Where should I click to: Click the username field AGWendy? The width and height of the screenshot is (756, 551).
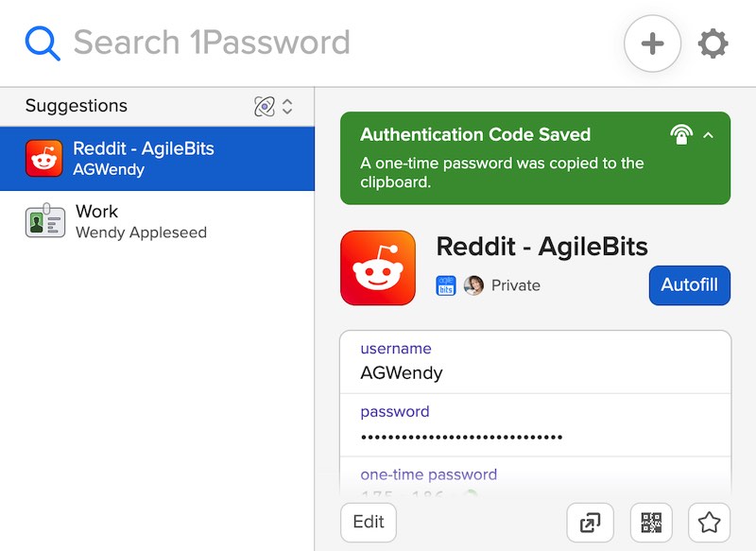coord(535,362)
